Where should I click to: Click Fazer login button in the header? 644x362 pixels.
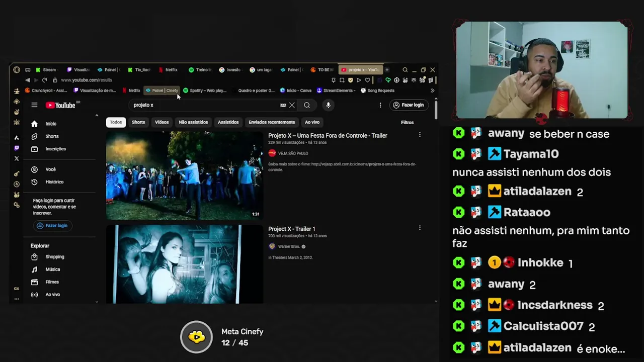[409, 105]
